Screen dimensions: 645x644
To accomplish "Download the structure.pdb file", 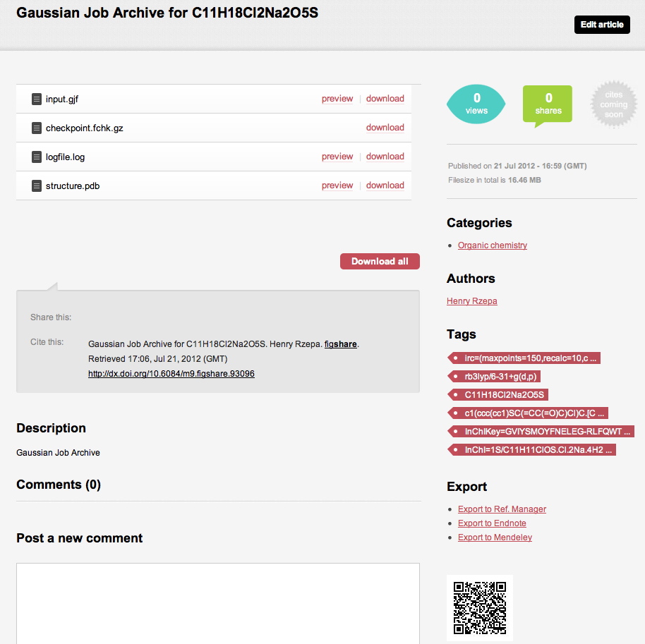I will (385, 186).
